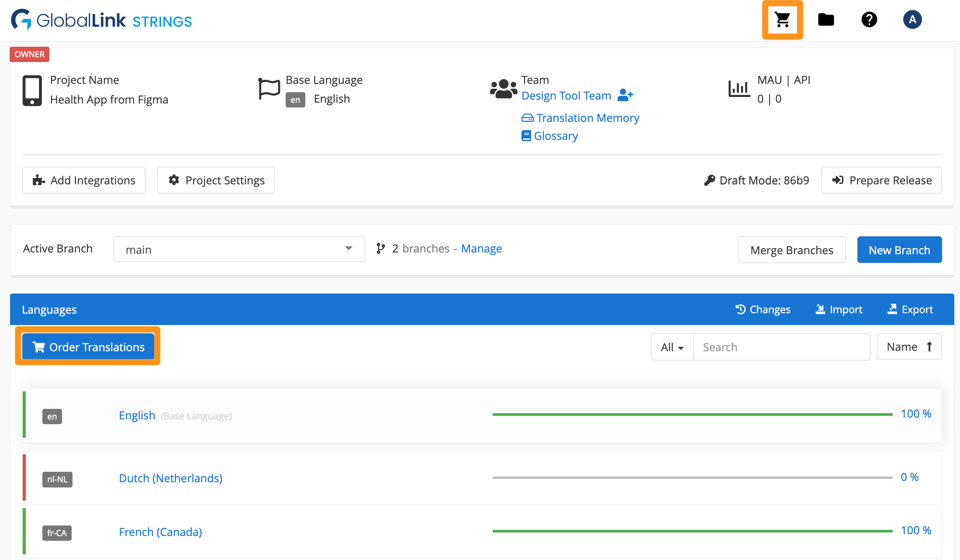The width and height of the screenshot is (960, 560).
Task: Open the user avatar A menu
Action: (x=912, y=20)
